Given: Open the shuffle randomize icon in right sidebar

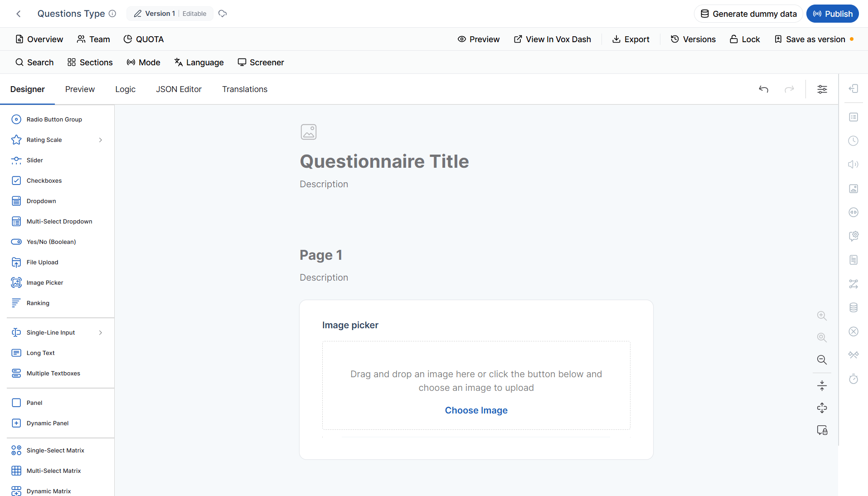Looking at the screenshot, I should (x=853, y=284).
